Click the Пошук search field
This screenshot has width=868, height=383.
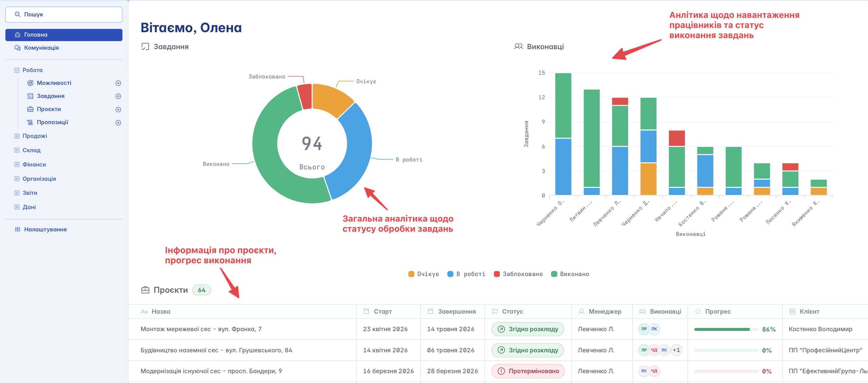point(64,15)
